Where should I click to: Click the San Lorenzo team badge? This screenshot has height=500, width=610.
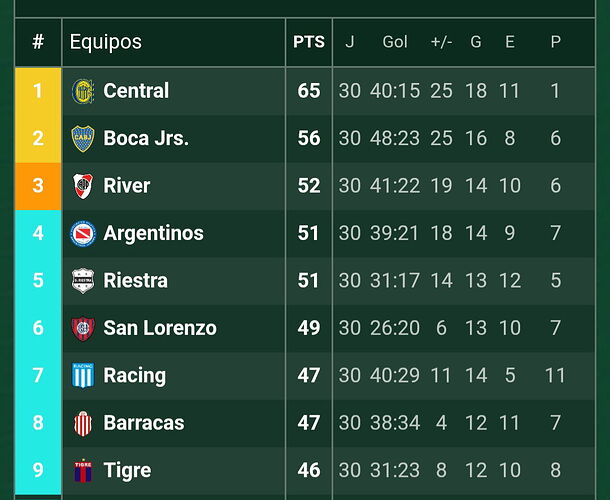pyautogui.click(x=82, y=328)
